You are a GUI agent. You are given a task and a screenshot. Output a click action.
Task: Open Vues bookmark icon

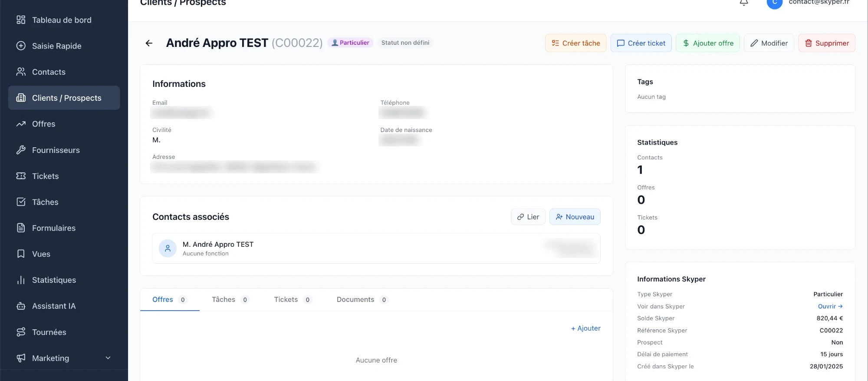[x=21, y=254]
